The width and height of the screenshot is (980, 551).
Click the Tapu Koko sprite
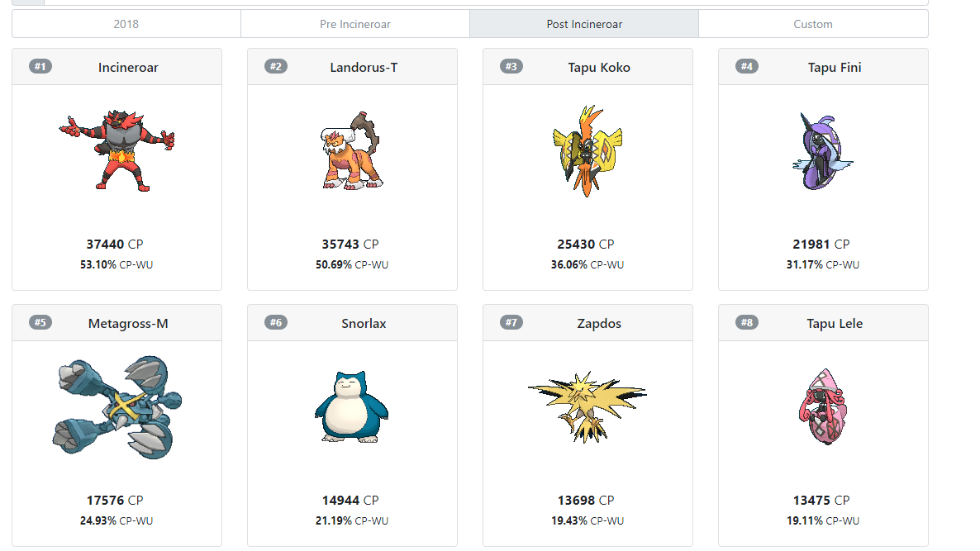[588, 151]
